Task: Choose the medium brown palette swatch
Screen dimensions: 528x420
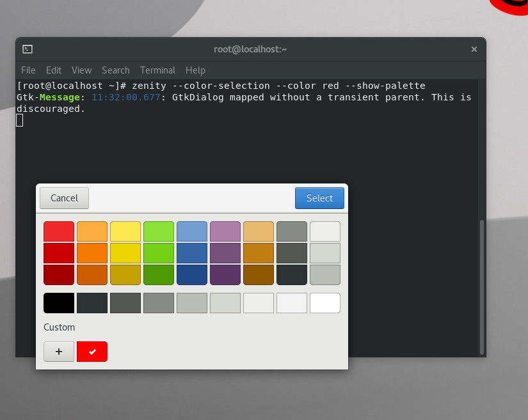Action: (259, 253)
